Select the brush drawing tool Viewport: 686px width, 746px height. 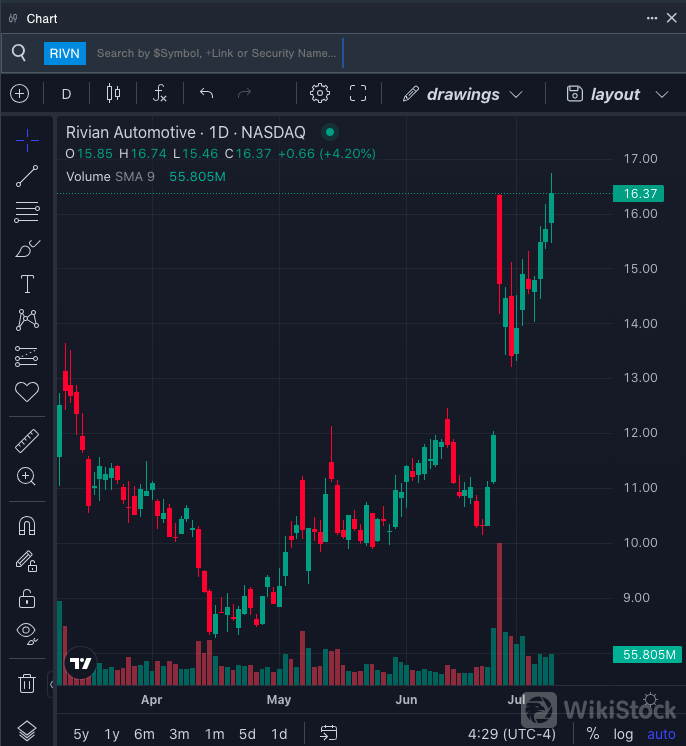pyautogui.click(x=27, y=248)
